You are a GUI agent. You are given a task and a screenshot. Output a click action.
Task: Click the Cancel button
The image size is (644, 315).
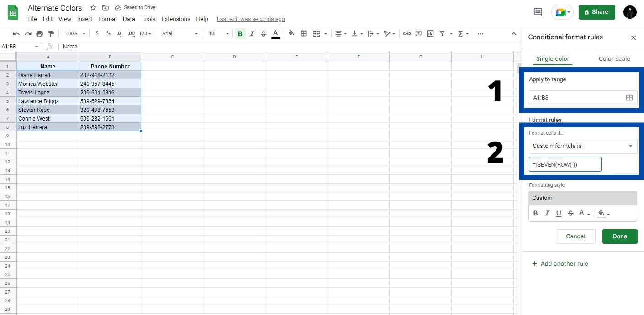click(575, 236)
